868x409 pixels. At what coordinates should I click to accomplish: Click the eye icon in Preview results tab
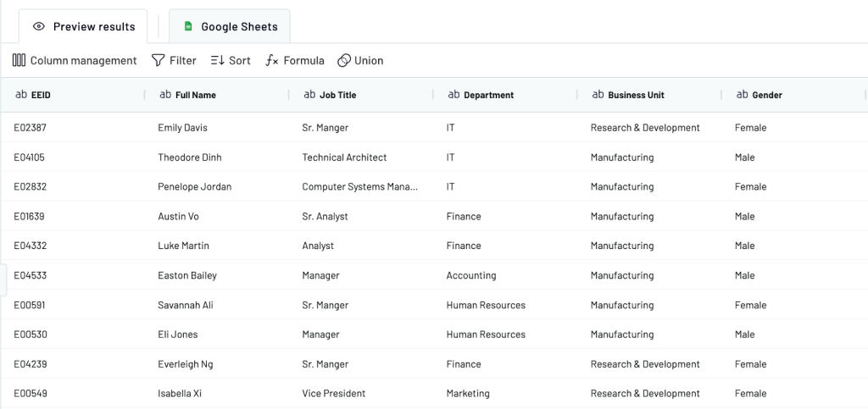(39, 26)
